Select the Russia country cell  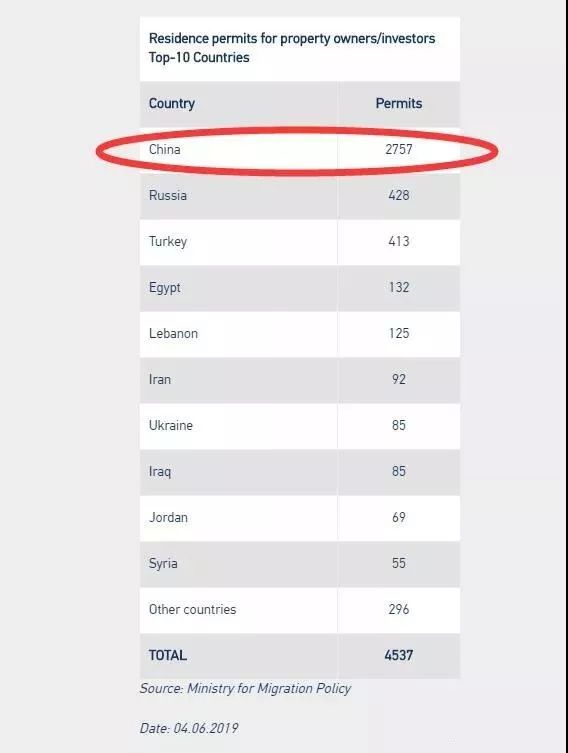click(x=168, y=195)
